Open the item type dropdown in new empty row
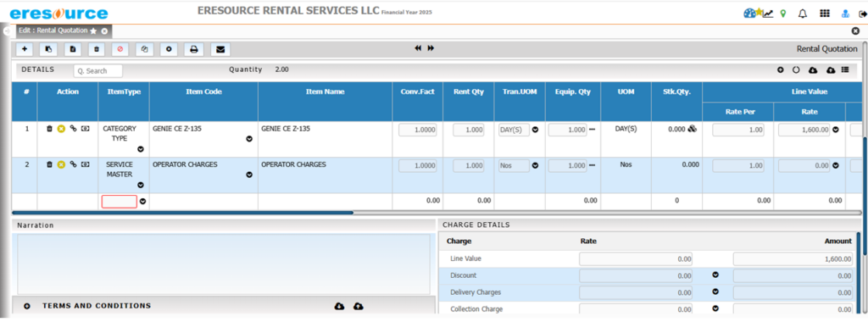The width and height of the screenshot is (868, 322). (x=142, y=202)
